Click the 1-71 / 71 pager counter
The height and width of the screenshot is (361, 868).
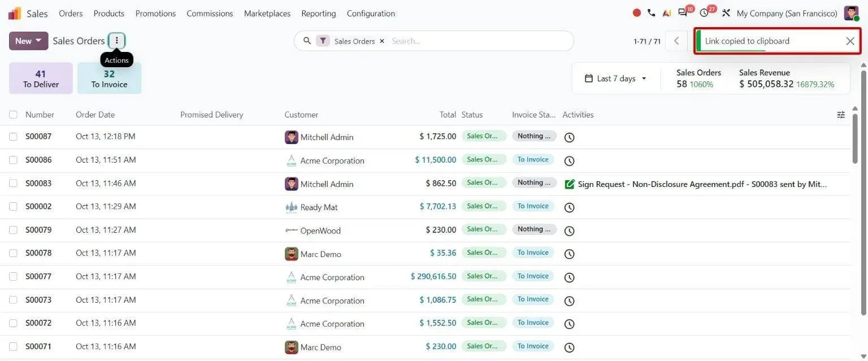(647, 41)
